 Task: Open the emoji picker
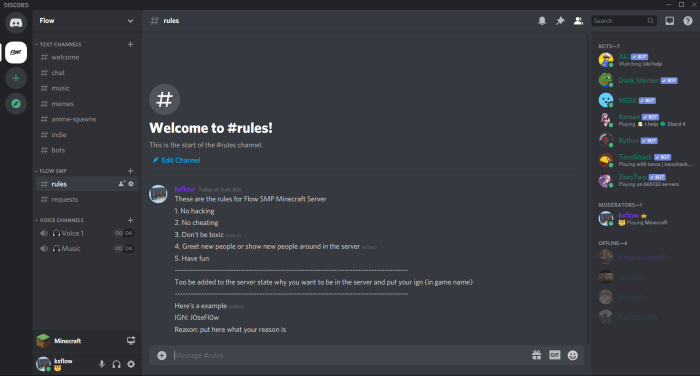573,355
